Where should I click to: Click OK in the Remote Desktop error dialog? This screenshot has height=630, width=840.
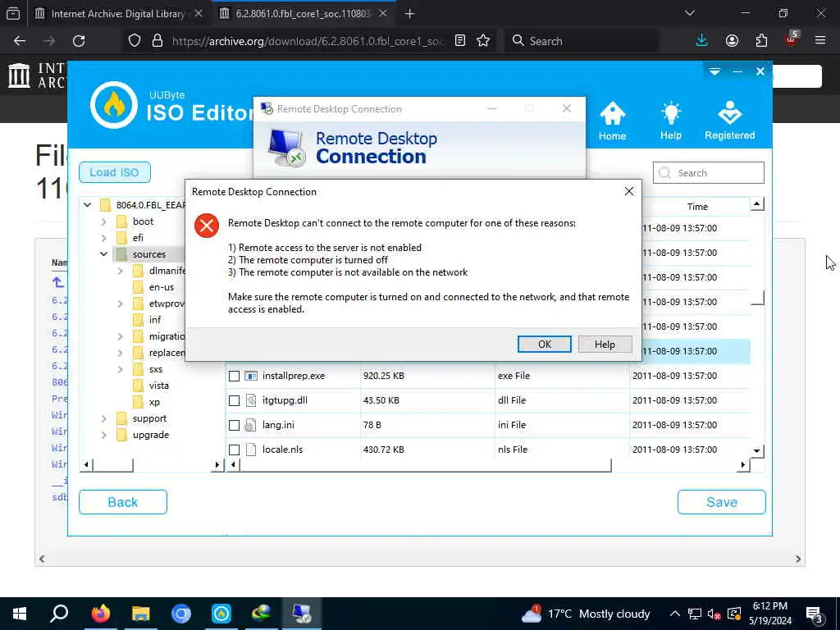click(545, 344)
